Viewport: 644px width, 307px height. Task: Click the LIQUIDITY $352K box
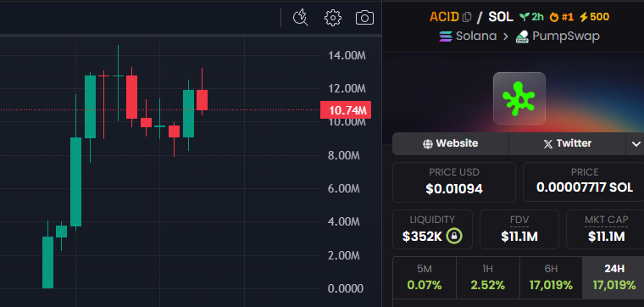pyautogui.click(x=432, y=229)
